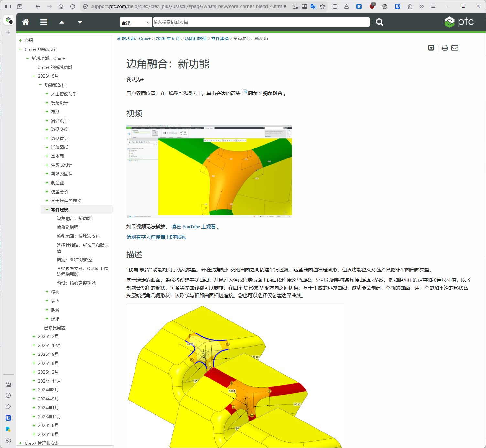Image resolution: width=486 pixels, height=448 pixels.
Task: Click the 功能和增强 breadcrumb link
Action: (x=196, y=38)
